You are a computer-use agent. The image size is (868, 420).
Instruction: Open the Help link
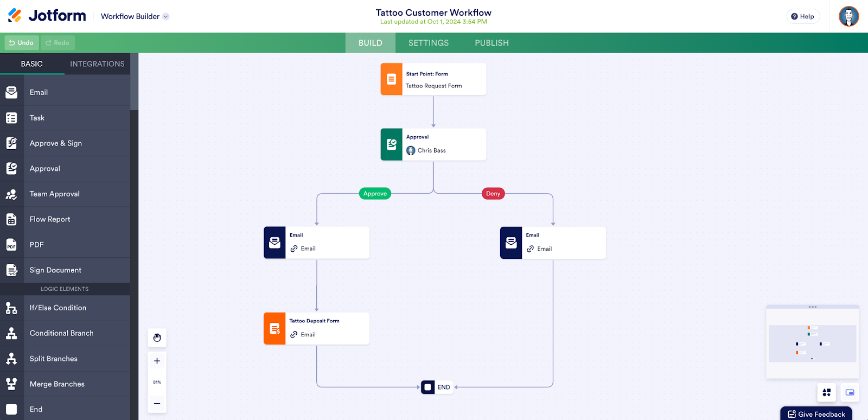pos(803,16)
